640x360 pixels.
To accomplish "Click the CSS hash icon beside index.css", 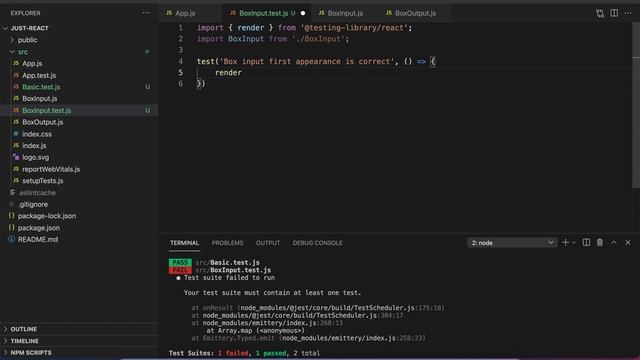I will click(16, 133).
